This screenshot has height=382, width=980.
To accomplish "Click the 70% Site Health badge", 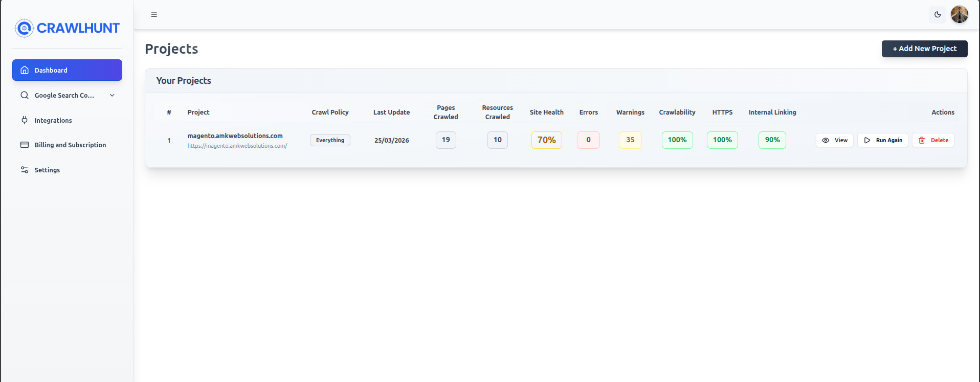I will [546, 140].
